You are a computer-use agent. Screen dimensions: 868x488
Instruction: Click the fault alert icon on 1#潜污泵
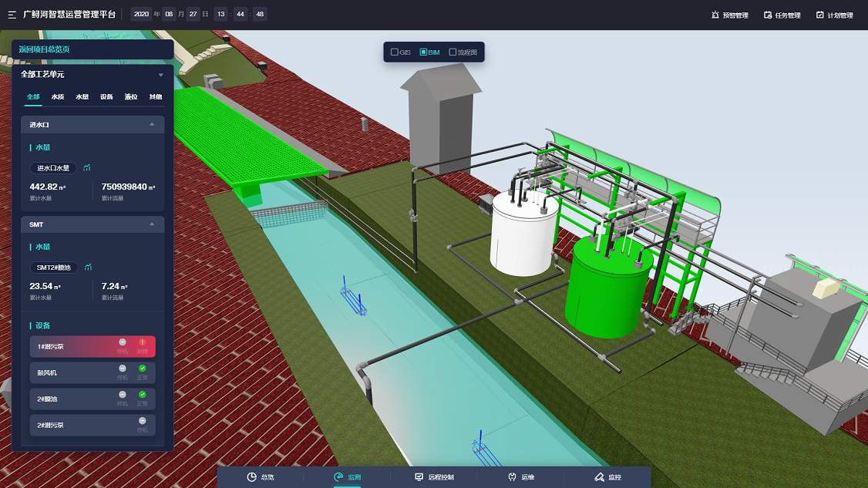click(143, 342)
